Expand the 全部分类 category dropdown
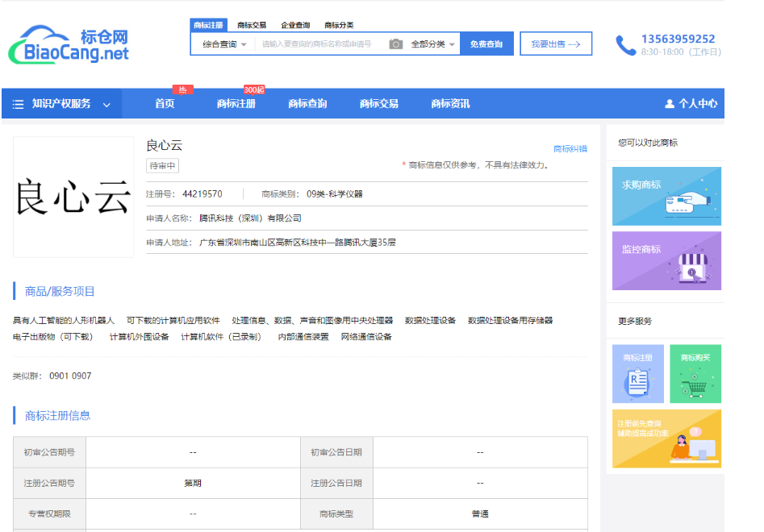 coord(432,44)
